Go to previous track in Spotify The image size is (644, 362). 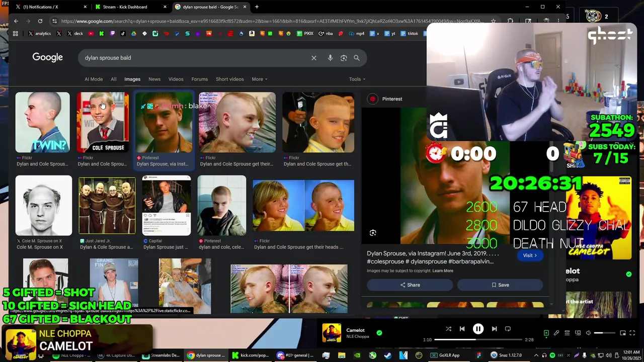coord(462,329)
